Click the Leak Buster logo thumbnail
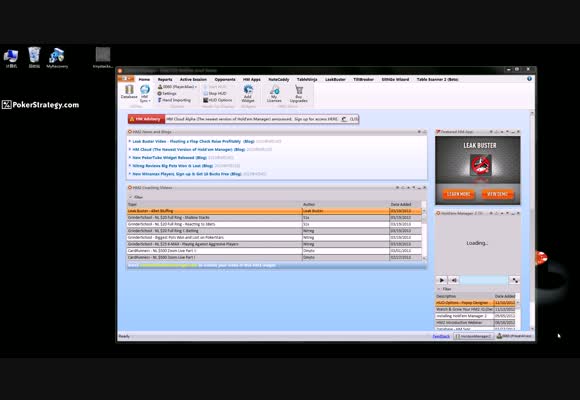Viewport: 580px width, 400px height. [480, 165]
